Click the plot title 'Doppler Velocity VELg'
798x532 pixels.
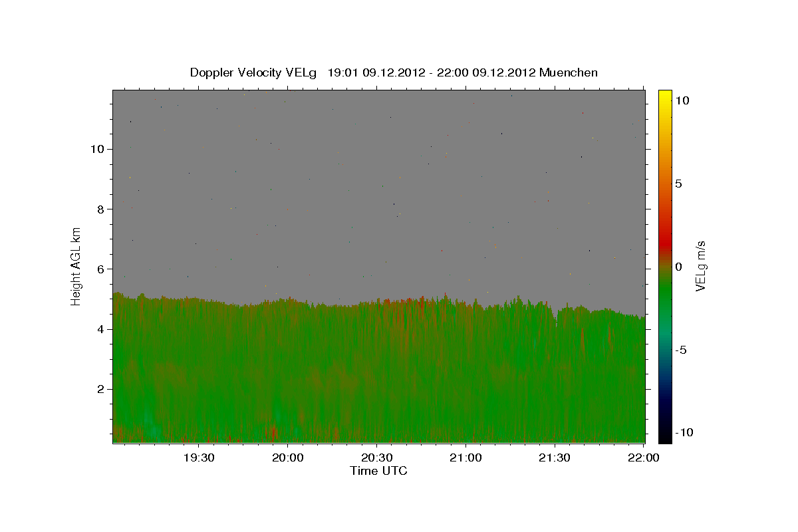[253, 72]
